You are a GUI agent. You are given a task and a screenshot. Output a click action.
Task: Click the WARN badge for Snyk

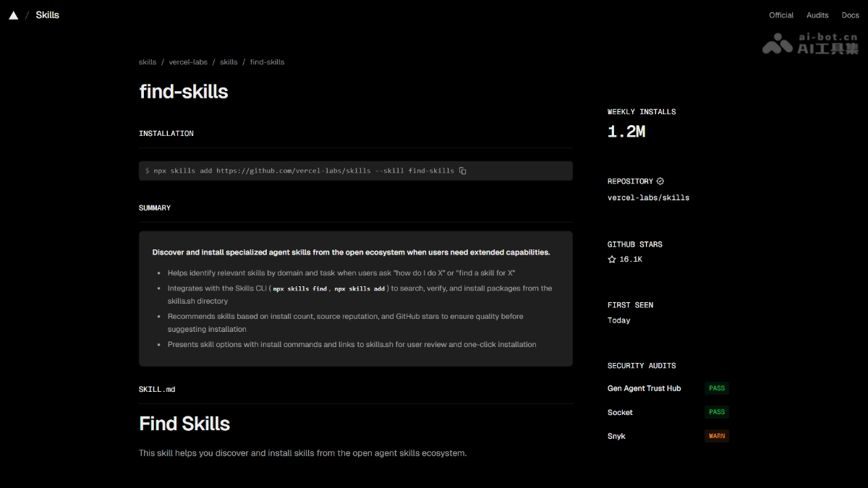pos(717,436)
